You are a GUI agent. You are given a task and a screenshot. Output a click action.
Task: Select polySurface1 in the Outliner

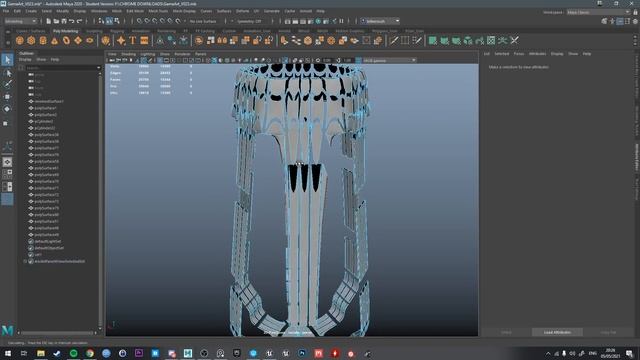pyautogui.click(x=45, y=108)
